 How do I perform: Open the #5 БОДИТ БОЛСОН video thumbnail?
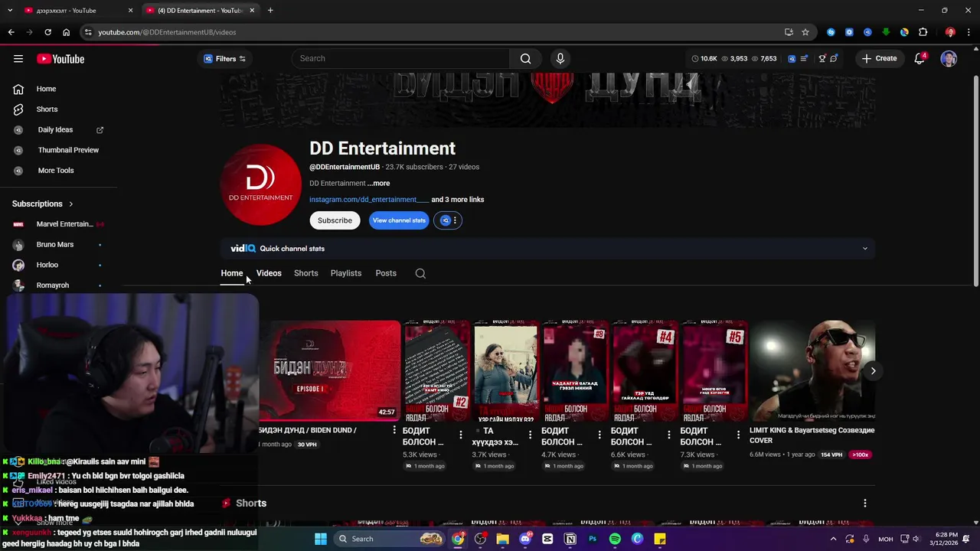(x=714, y=370)
